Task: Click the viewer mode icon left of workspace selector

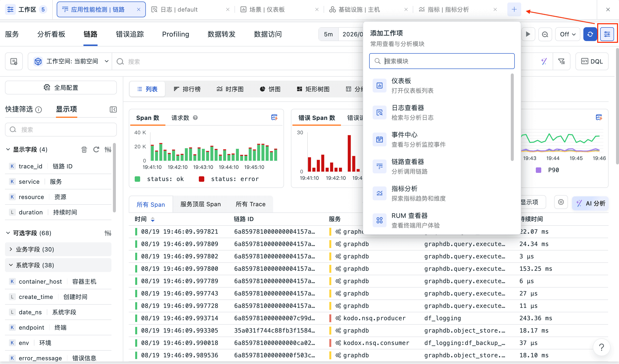Action: (14, 61)
